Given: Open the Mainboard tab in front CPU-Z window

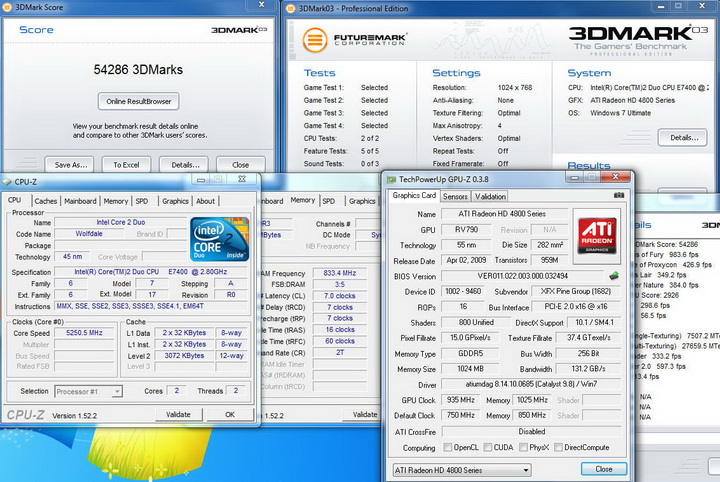Looking at the screenshot, I should tap(80, 201).
